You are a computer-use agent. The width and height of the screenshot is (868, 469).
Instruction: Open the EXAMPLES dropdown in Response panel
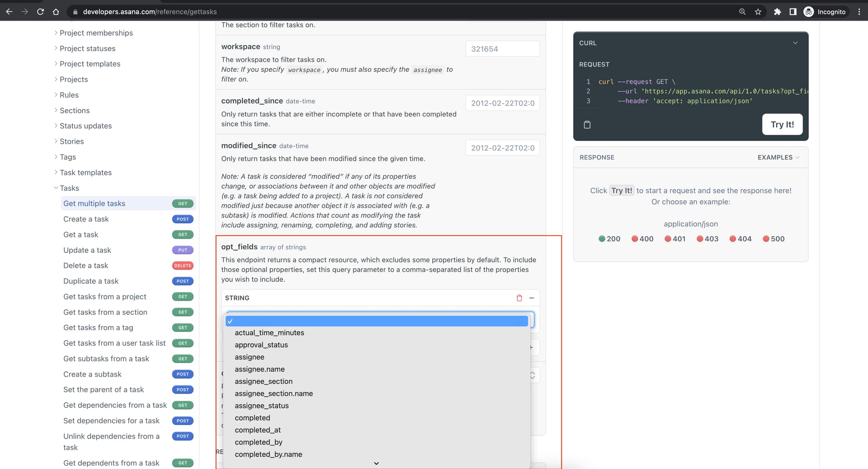click(778, 157)
